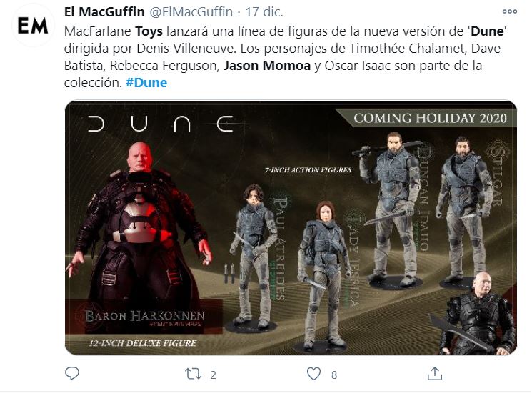Open the Dune figures promo image
The image size is (532, 406).
pos(291,228)
